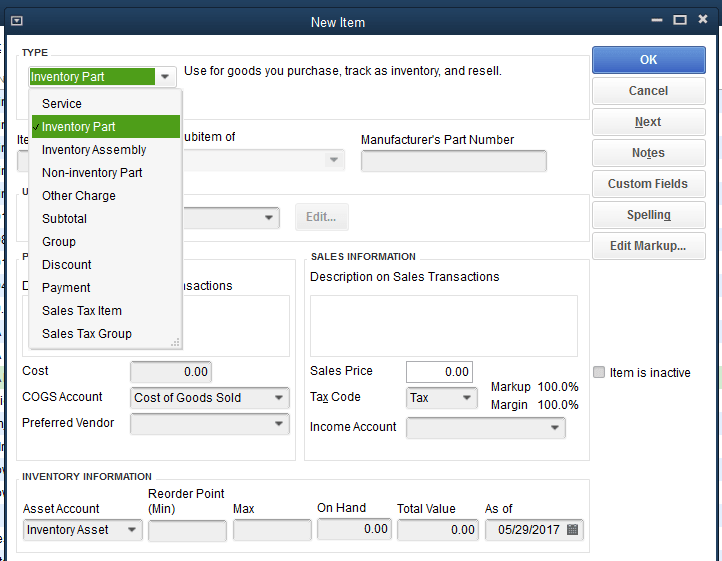Image resolution: width=722 pixels, height=561 pixels.
Task: Click the Spelling button
Action: (648, 215)
